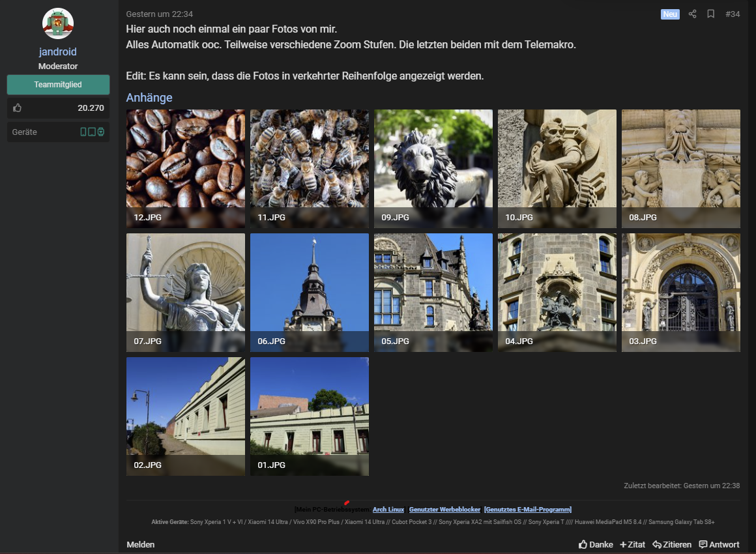Open the jandroid username profile link
This screenshot has height=554, width=756.
click(x=58, y=52)
